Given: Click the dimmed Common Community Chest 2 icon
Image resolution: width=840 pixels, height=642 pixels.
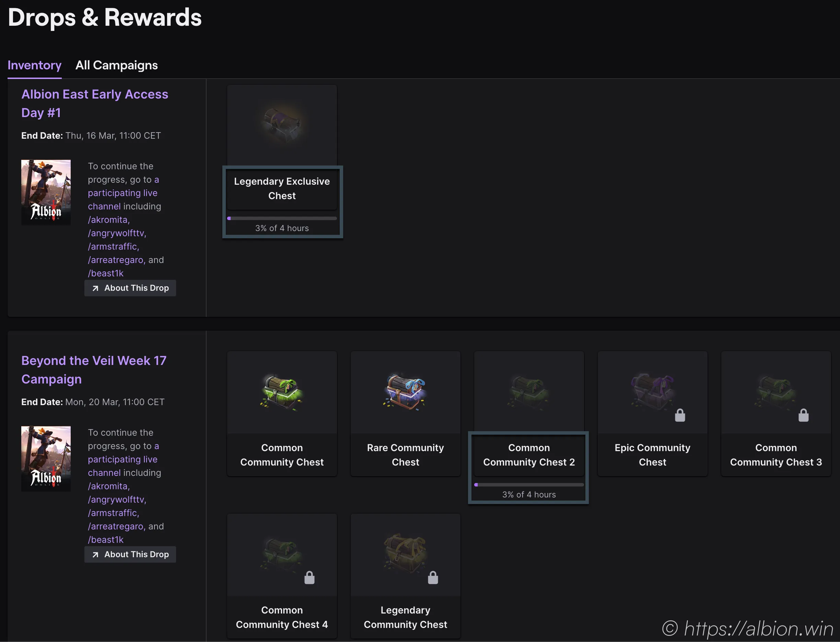Looking at the screenshot, I should coord(529,392).
